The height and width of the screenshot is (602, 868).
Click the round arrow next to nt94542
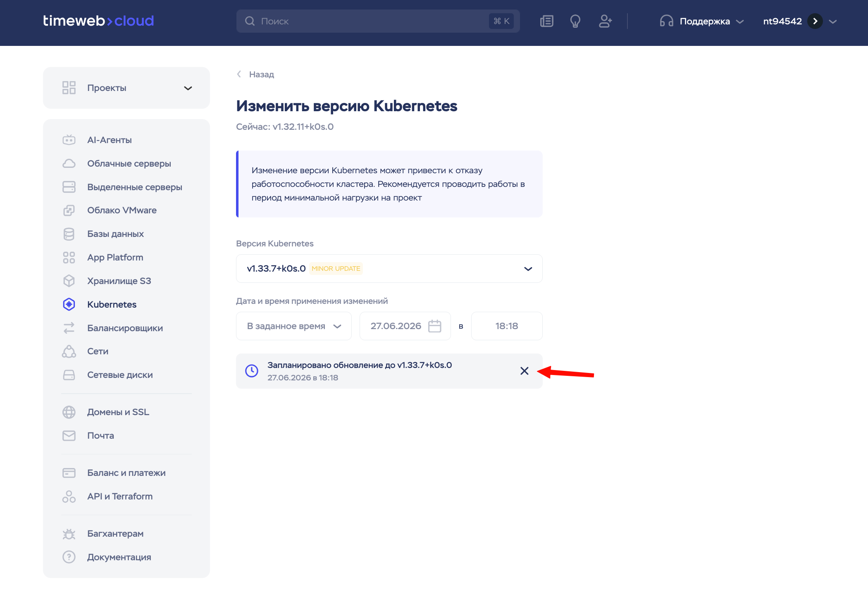tap(815, 21)
